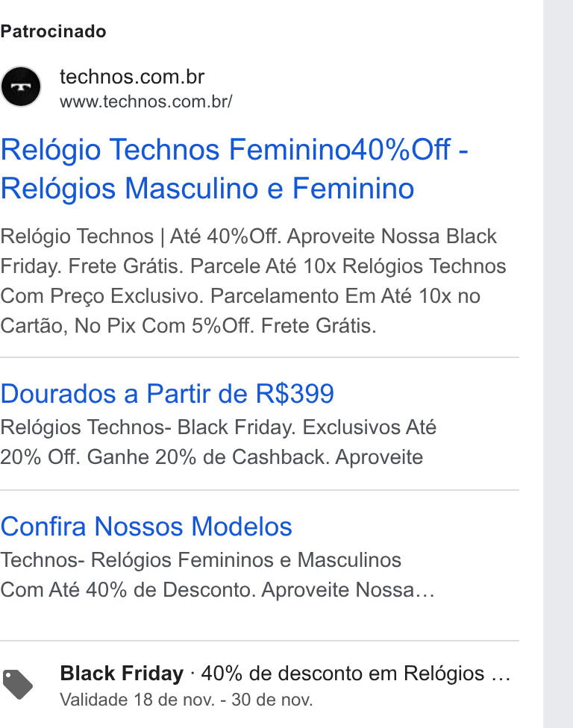Select the 40% de desconto em Relógios text

click(342, 674)
